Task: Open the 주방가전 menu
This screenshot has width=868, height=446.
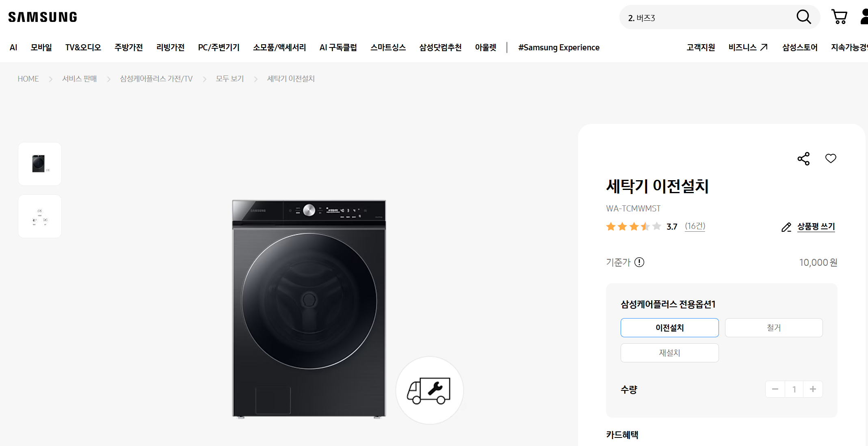Action: coord(128,47)
